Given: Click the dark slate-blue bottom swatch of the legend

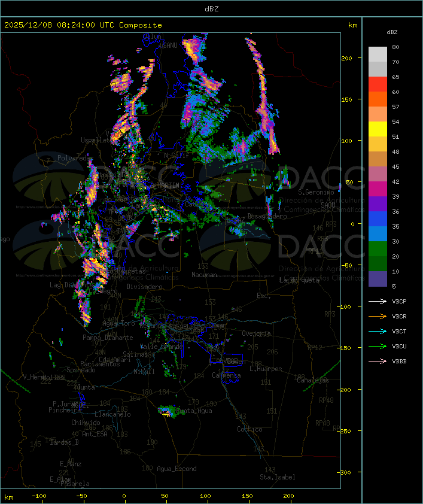Looking at the screenshot, I should pos(378,279).
